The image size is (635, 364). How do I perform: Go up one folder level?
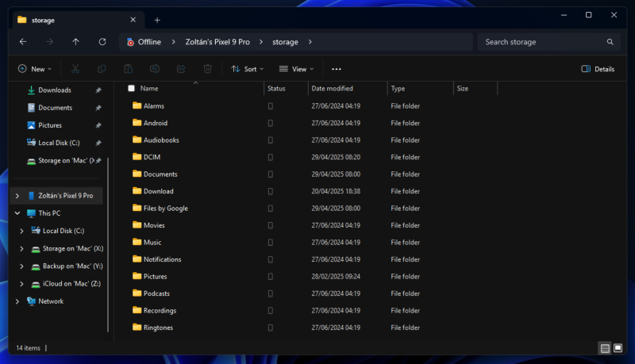pyautogui.click(x=75, y=42)
